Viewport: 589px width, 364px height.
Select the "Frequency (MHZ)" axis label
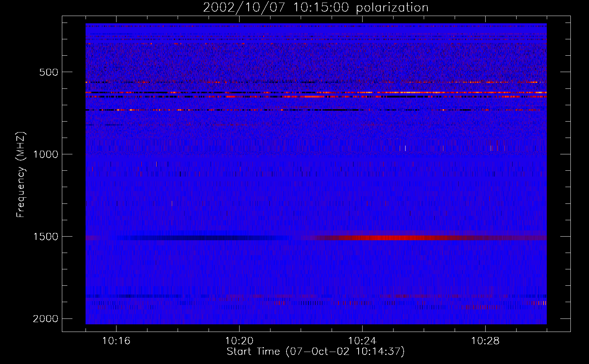(x=21, y=175)
